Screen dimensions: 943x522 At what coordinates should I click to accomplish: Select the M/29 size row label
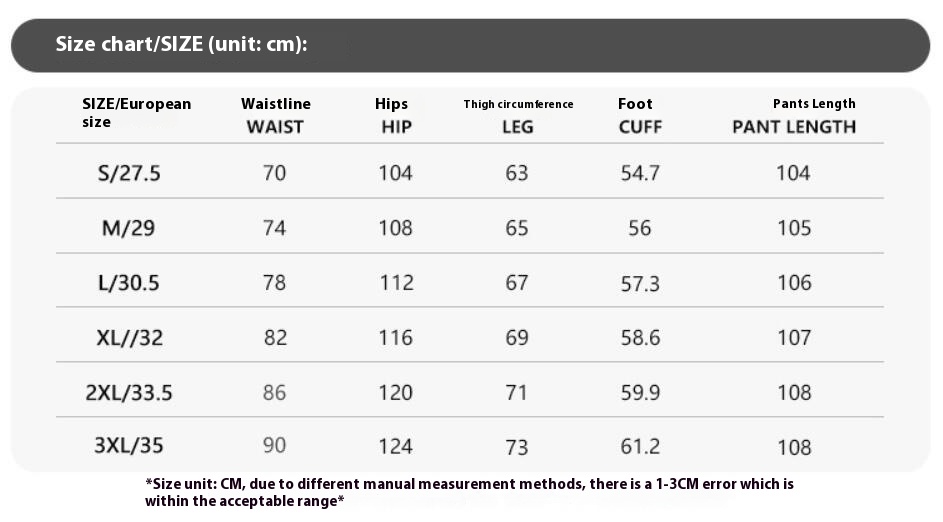(x=129, y=228)
